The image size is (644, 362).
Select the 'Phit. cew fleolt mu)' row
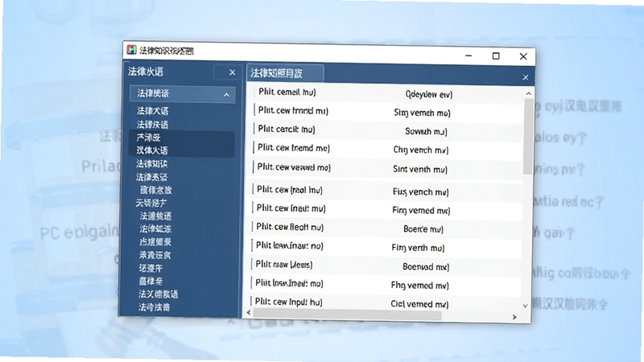(x=384, y=228)
